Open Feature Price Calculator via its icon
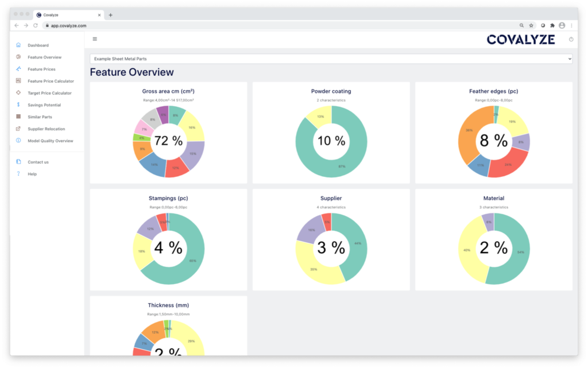 (x=18, y=81)
